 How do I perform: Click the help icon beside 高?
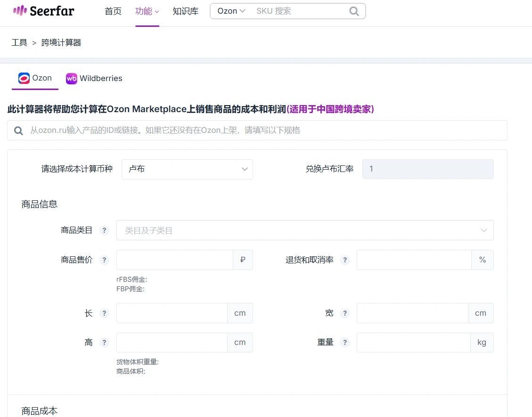[x=104, y=343]
